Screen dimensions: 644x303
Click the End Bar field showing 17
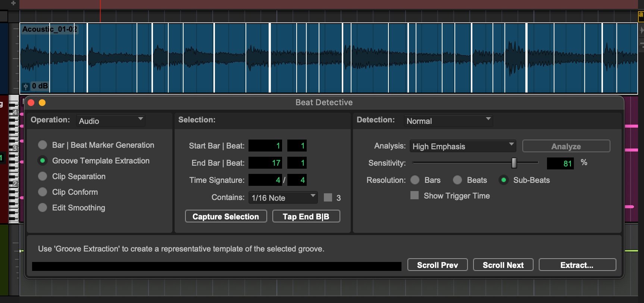point(265,163)
